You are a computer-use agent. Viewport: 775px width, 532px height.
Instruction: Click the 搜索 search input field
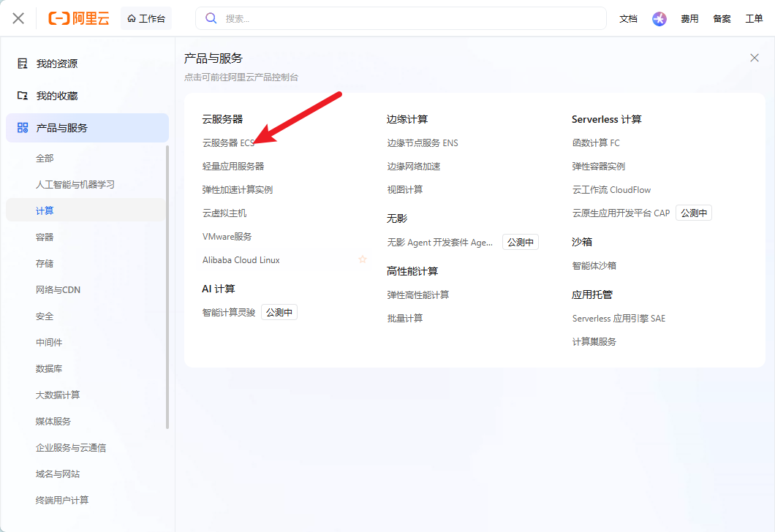tap(401, 18)
